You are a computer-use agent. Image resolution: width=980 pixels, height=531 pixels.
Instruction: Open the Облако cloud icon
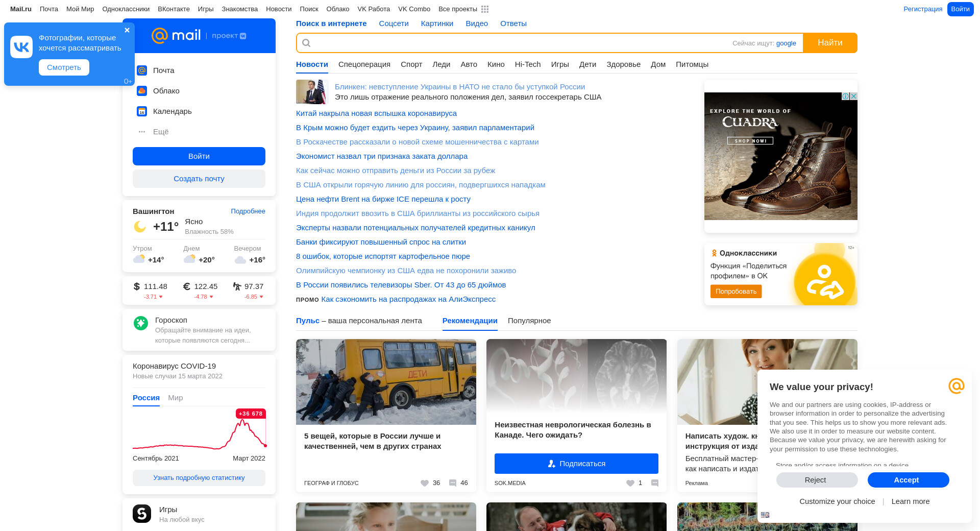point(142,91)
